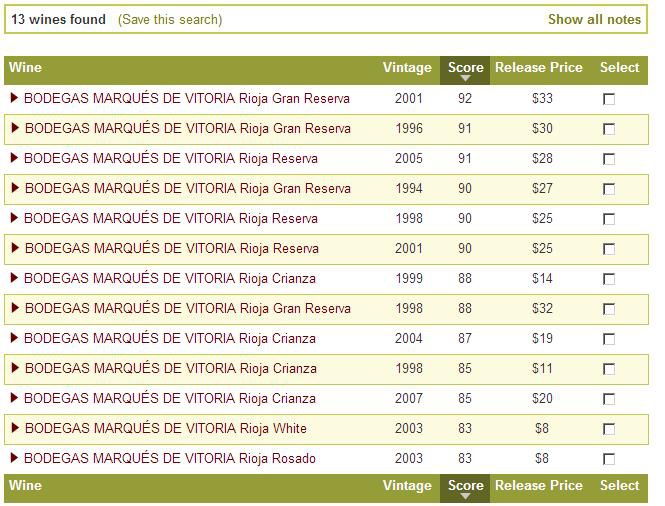Open the 2001 Rioja Reserva wine link
Screen dimensions: 665x506
[x=171, y=248]
